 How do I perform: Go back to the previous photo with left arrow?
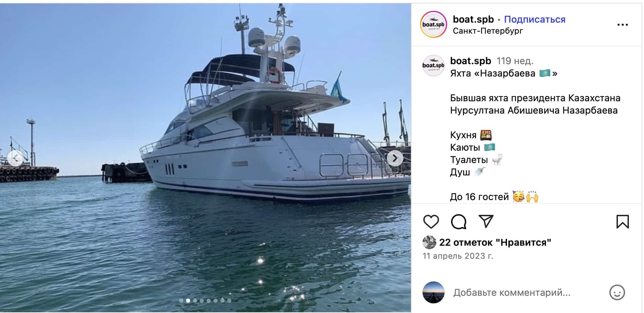point(15,158)
